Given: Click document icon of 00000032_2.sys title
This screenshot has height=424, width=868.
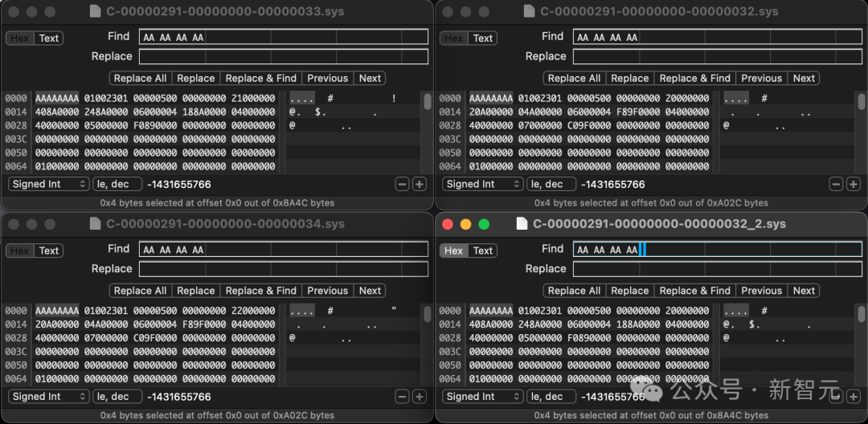Looking at the screenshot, I should click(522, 224).
